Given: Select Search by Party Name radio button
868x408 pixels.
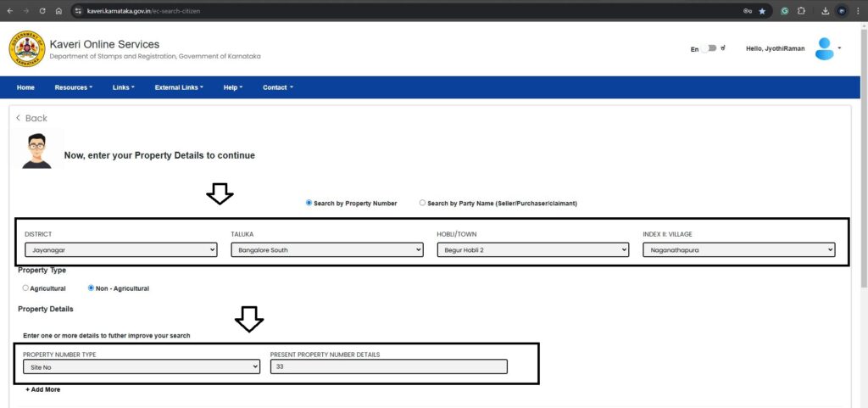Looking at the screenshot, I should pos(423,204).
